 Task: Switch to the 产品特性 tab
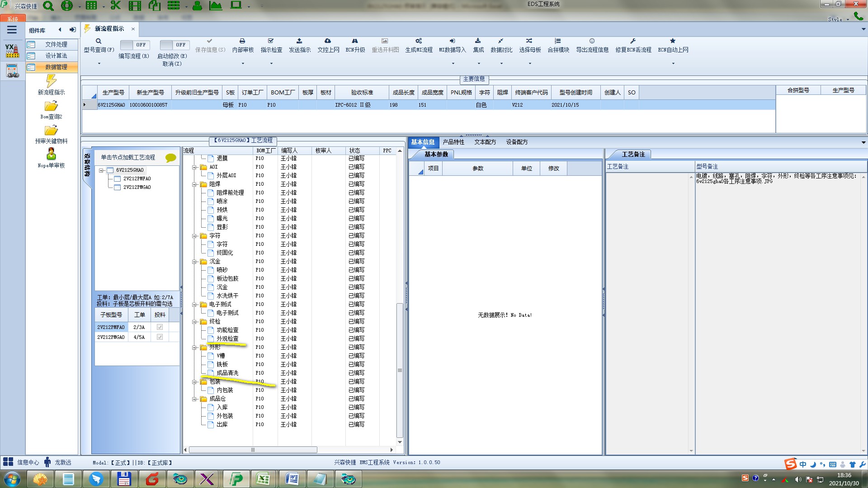tap(453, 142)
